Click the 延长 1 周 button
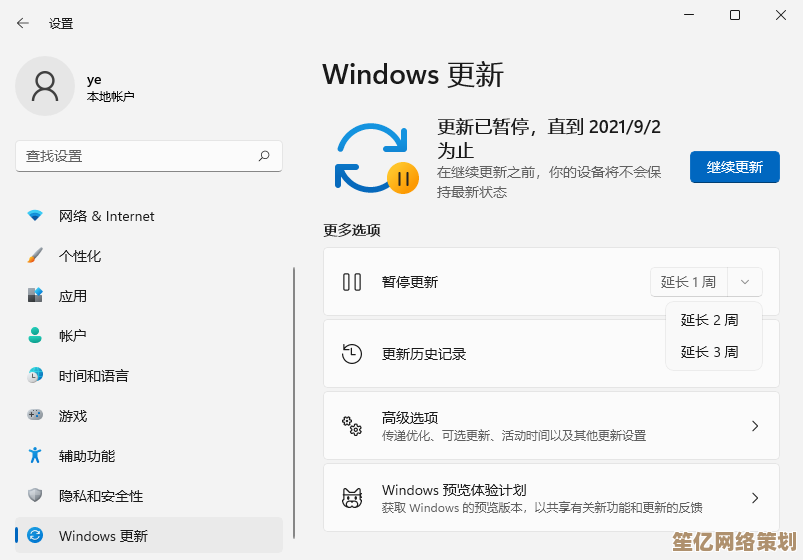The image size is (803, 560). point(688,282)
